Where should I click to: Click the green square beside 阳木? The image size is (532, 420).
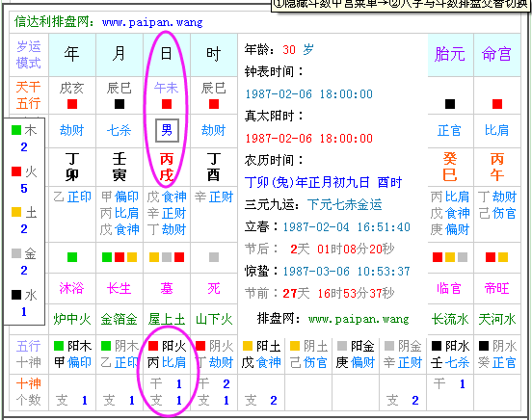coord(59,346)
